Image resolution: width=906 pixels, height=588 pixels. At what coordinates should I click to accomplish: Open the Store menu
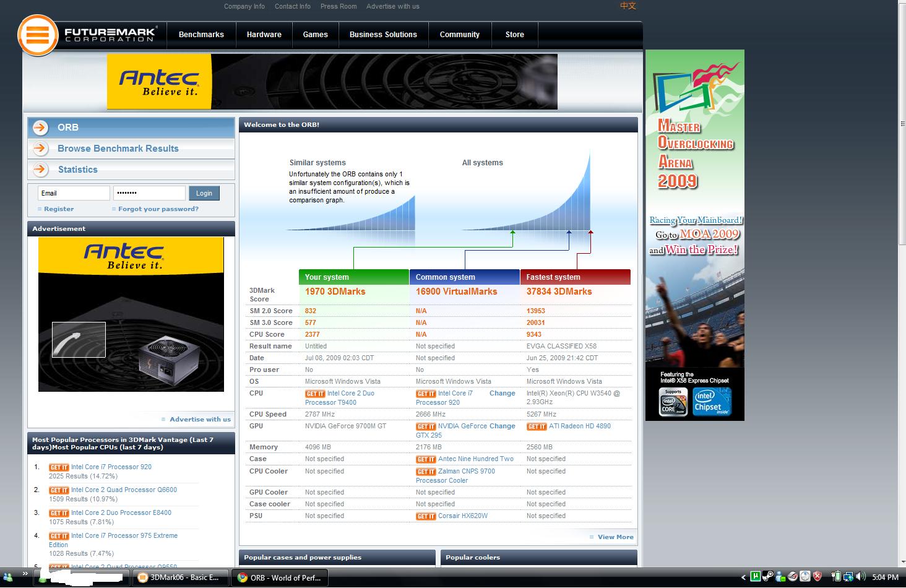pos(515,35)
